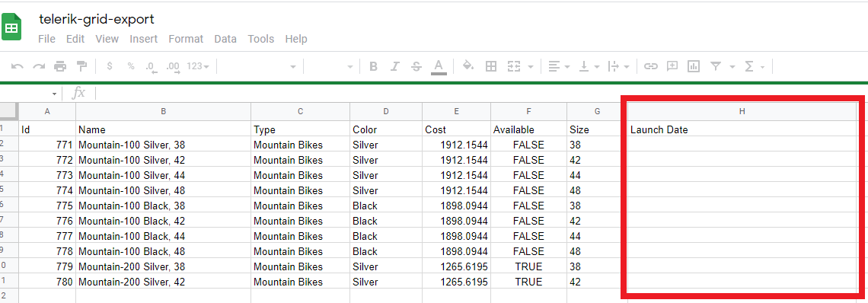Click the telerik-grid-export document title

[x=97, y=19]
